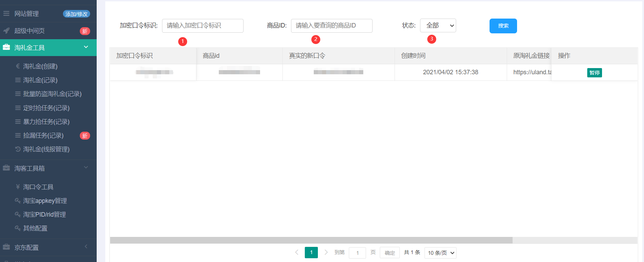
Task: Click the briefcase icon beside 京东配置
Action: (6, 247)
